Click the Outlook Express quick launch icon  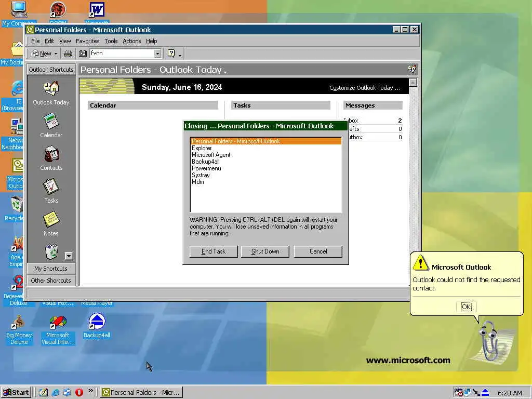pos(67,392)
